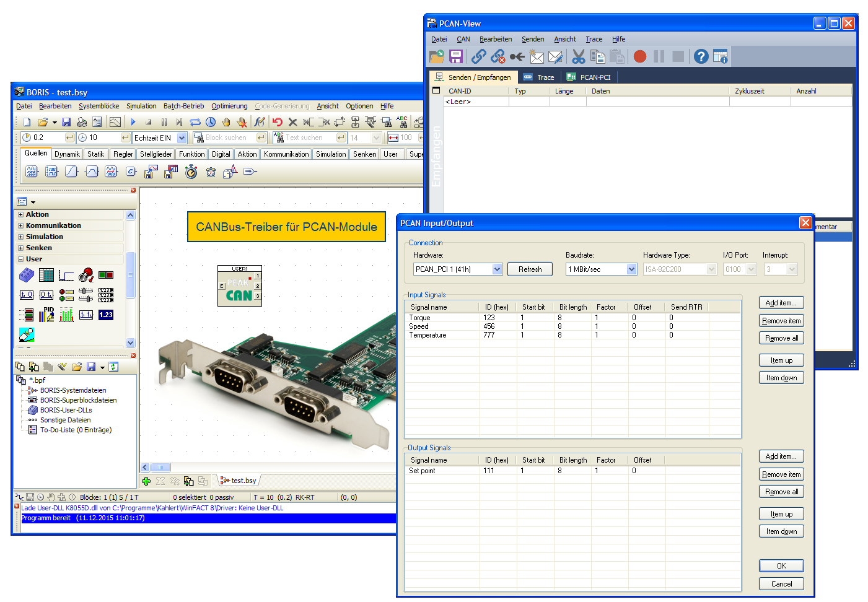Click the alarm clock block icon in Quellen palette
Image resolution: width=868 pixels, height=602 pixels.
[x=211, y=172]
